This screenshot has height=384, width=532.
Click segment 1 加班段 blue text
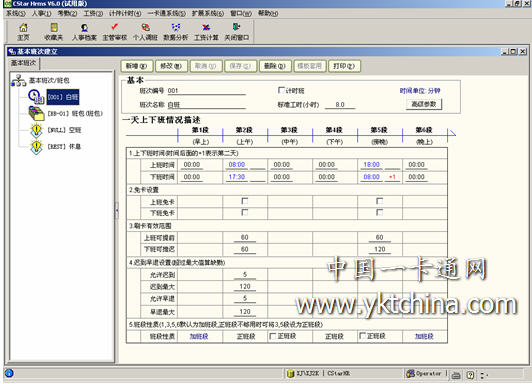(199, 336)
